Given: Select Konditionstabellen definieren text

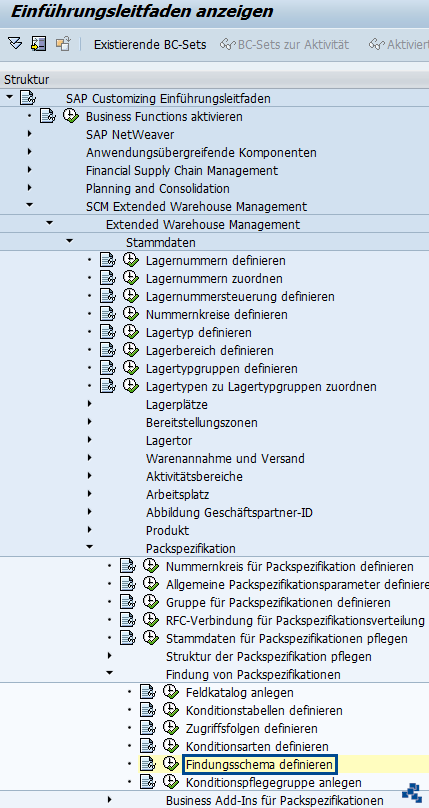Looking at the screenshot, I should click(264, 711).
